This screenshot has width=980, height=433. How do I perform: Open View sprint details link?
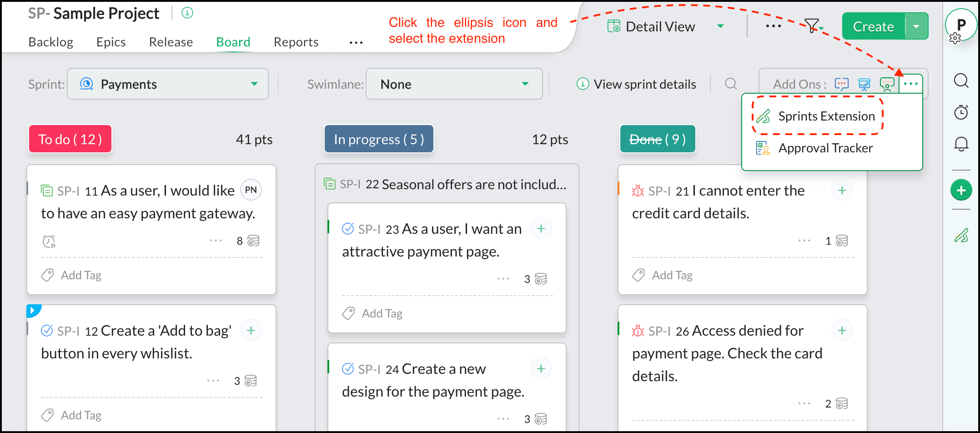644,84
